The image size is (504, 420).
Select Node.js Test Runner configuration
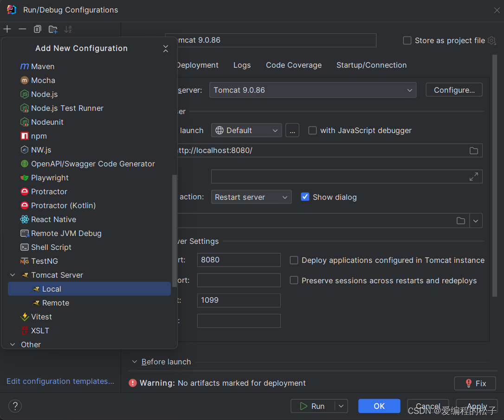[x=90, y=108]
